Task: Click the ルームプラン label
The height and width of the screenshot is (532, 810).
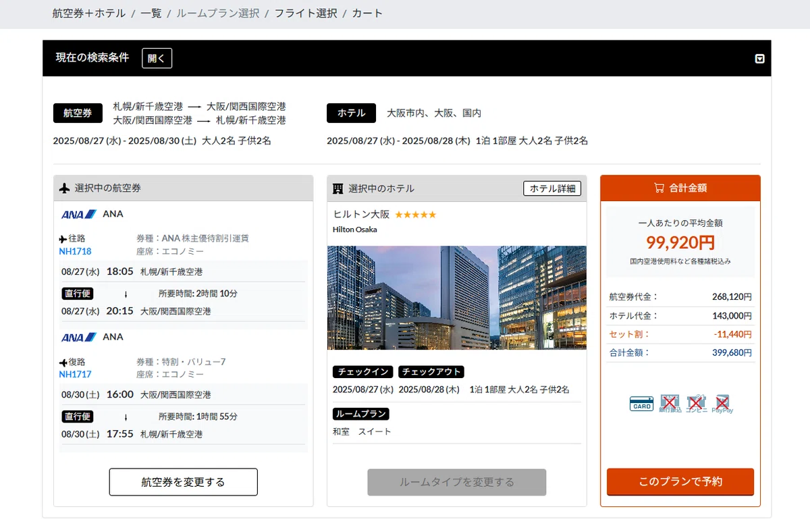Action: 361,414
